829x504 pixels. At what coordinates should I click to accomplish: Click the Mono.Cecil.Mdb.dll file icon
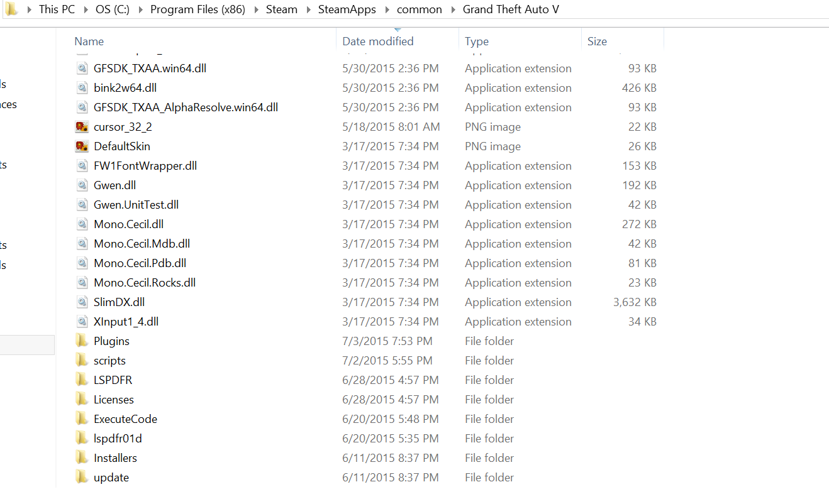pyautogui.click(x=82, y=244)
